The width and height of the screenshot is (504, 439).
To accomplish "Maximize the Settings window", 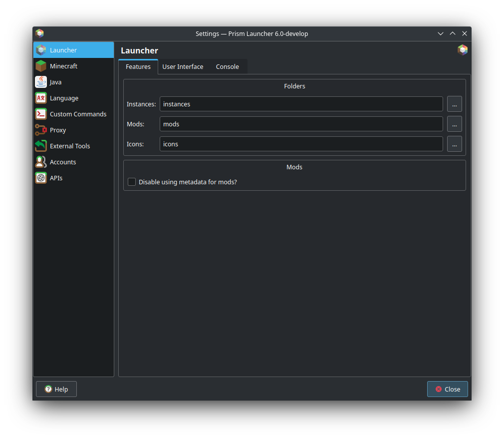I will (453, 33).
